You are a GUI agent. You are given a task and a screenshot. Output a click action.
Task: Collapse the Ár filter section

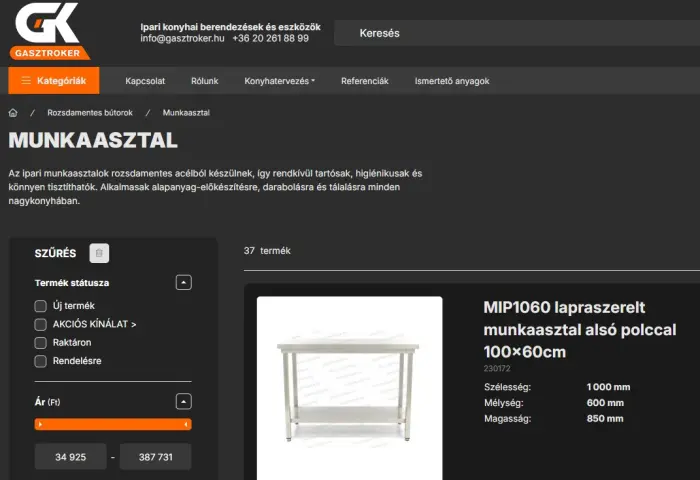click(183, 401)
